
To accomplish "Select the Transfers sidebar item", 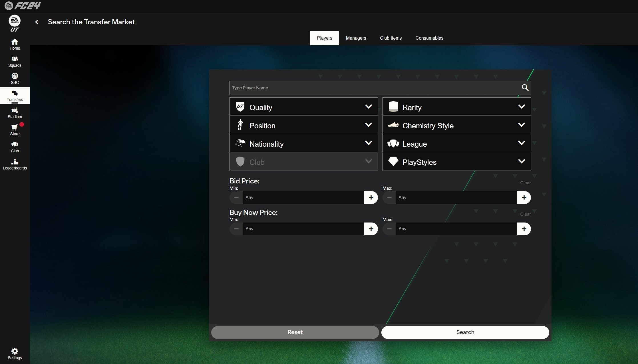I will (15, 96).
